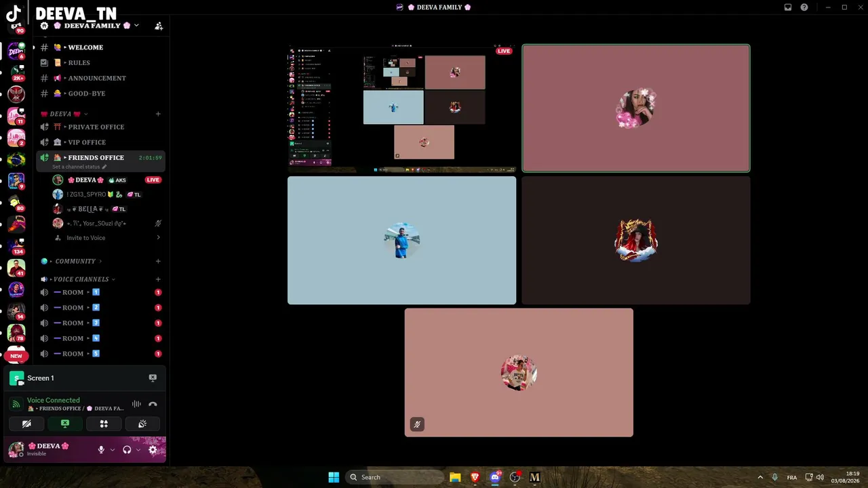
Task: Open the server with badge 41 in server list
Action: [16, 268]
